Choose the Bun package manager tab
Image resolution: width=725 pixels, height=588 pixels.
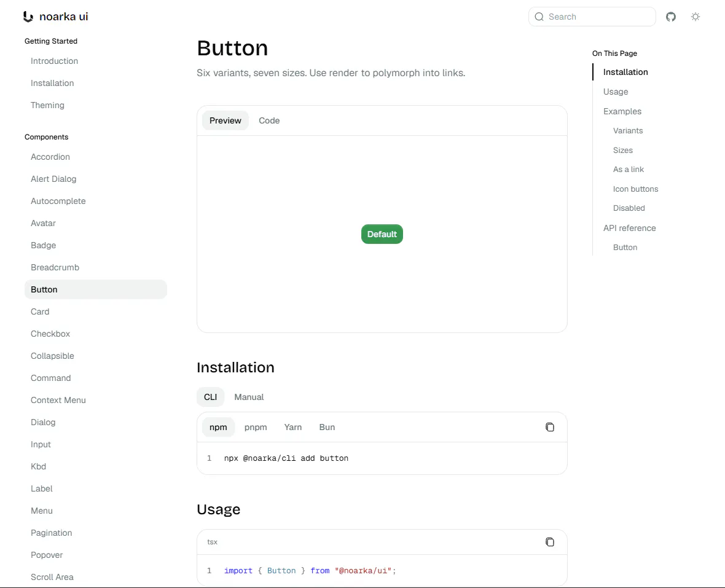coord(327,427)
